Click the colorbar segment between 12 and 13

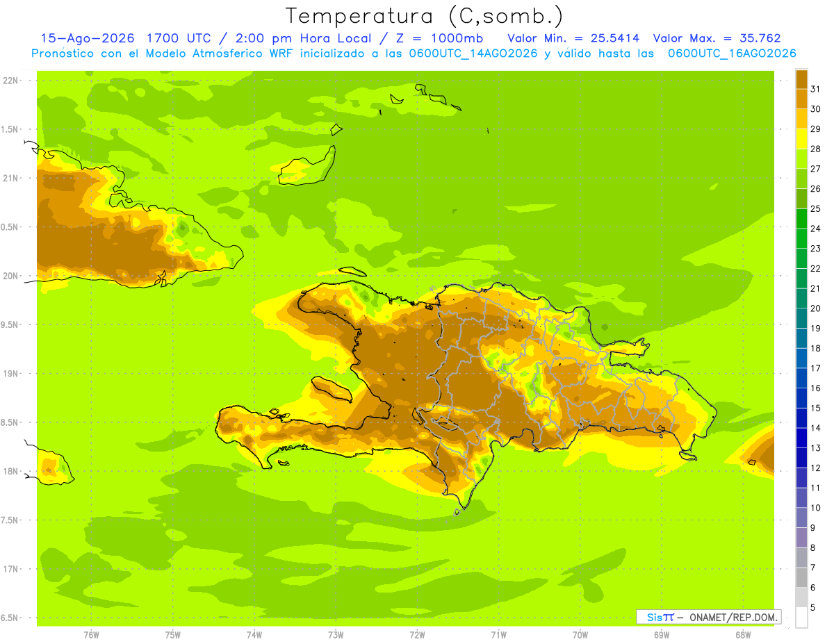pos(801,458)
